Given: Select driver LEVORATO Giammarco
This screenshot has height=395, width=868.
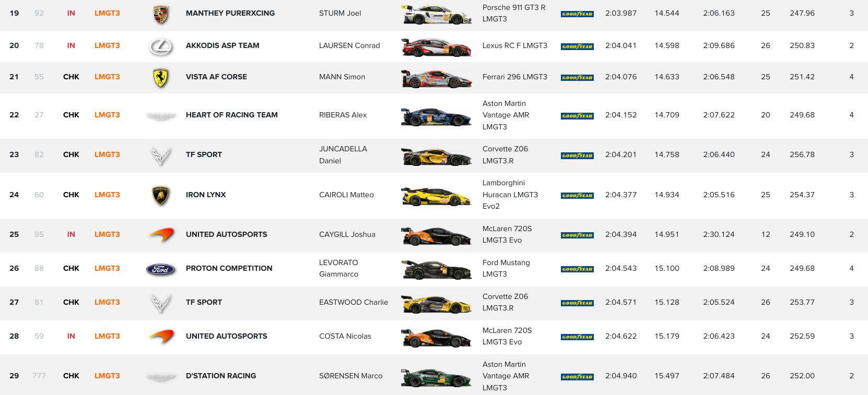Looking at the screenshot, I should [x=338, y=268].
